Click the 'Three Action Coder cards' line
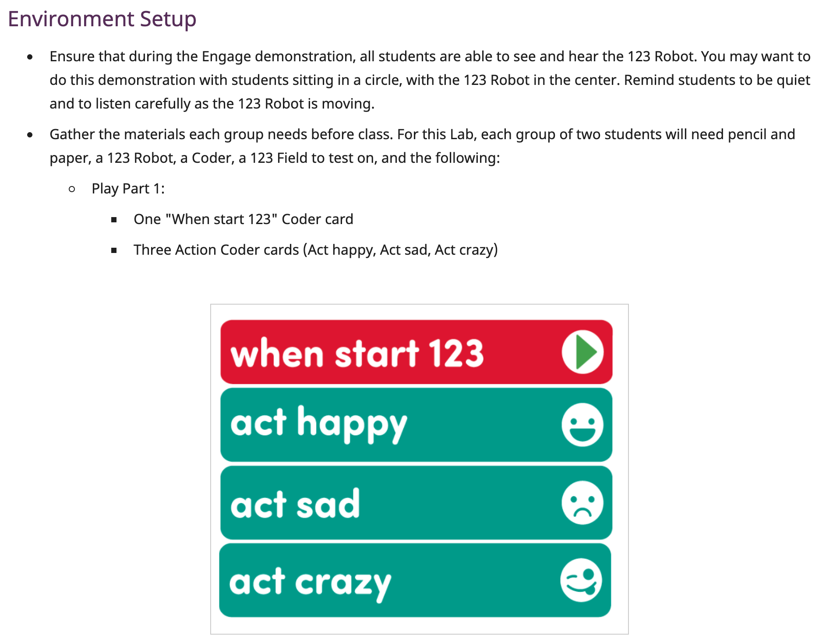Viewport: 840px width, 639px height. pyautogui.click(x=315, y=250)
